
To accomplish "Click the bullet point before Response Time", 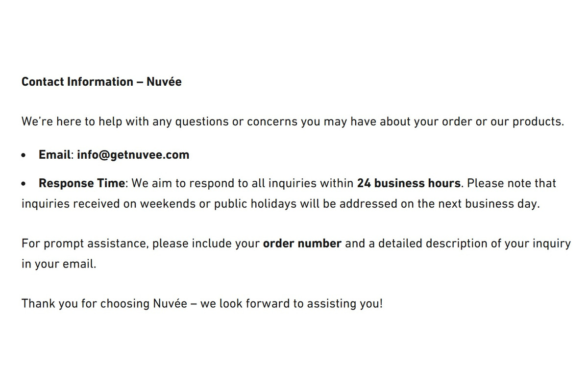I will (x=24, y=184).
